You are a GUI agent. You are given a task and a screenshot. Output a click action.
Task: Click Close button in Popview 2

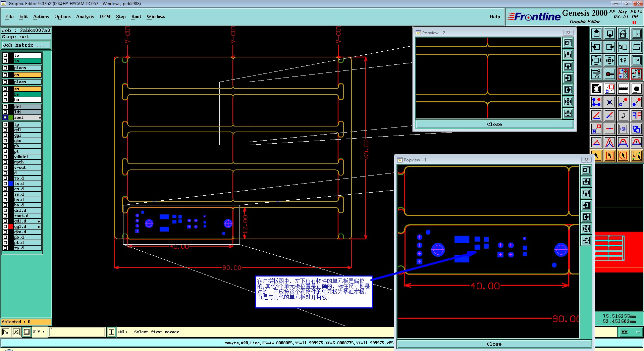494,124
